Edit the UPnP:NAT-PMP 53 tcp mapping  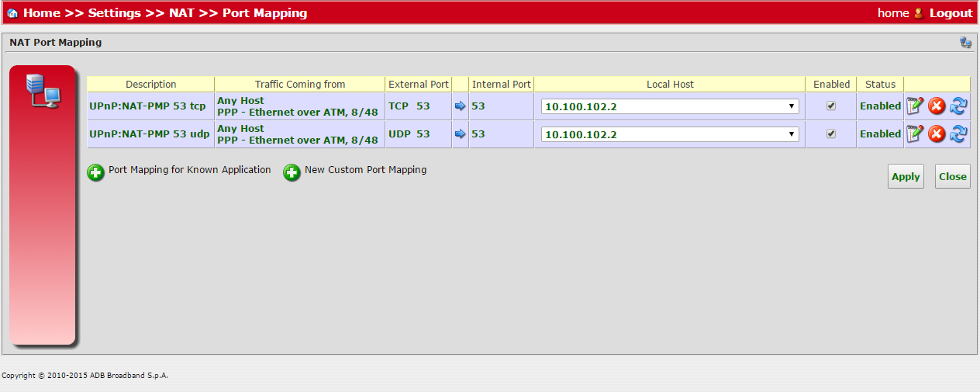[915, 106]
